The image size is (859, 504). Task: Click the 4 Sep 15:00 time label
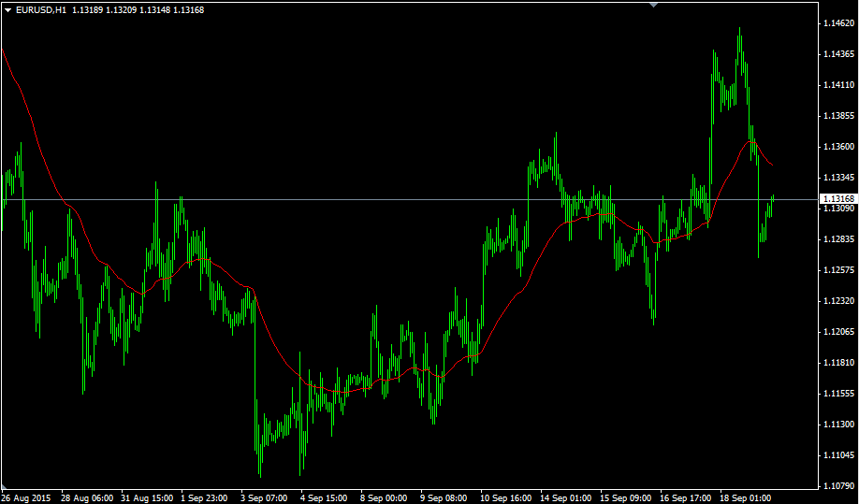324,498
